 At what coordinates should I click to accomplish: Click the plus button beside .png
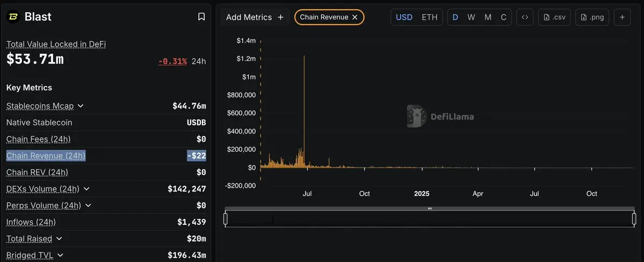(x=622, y=17)
